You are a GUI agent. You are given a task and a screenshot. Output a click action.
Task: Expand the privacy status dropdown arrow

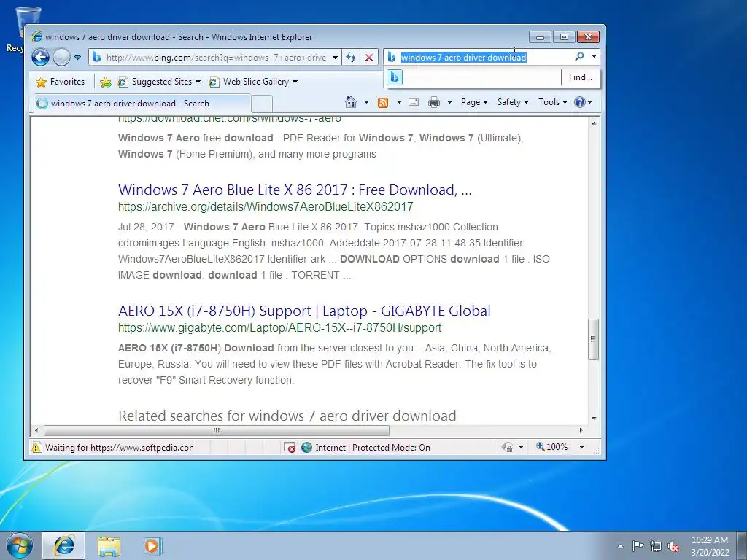(x=521, y=447)
